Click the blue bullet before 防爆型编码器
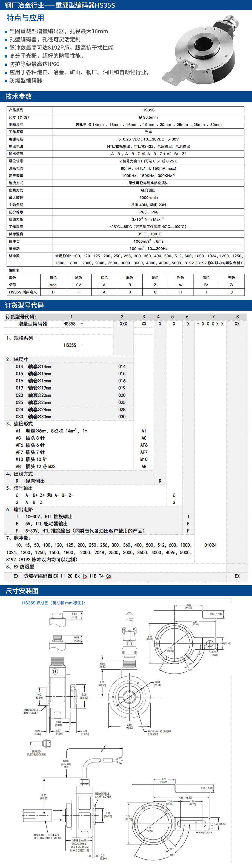Screen dimensions: 252x868 (x=6, y=81)
